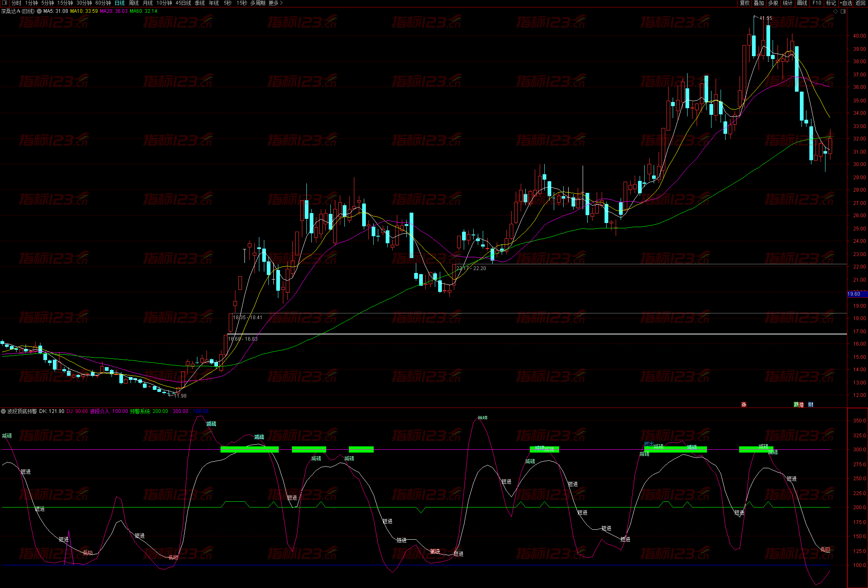This screenshot has height=588, width=868.
Task: Open the 多股 multi-stock view
Action: [773, 3]
